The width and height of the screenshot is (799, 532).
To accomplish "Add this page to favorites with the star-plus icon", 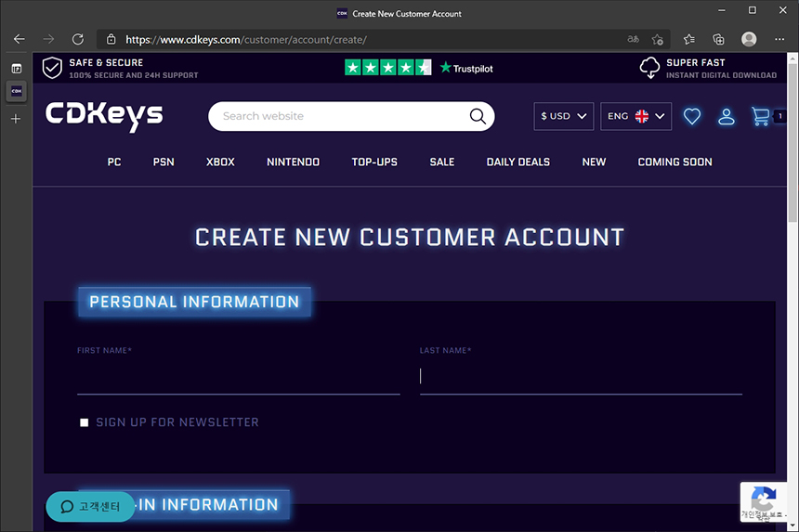I will click(x=658, y=39).
